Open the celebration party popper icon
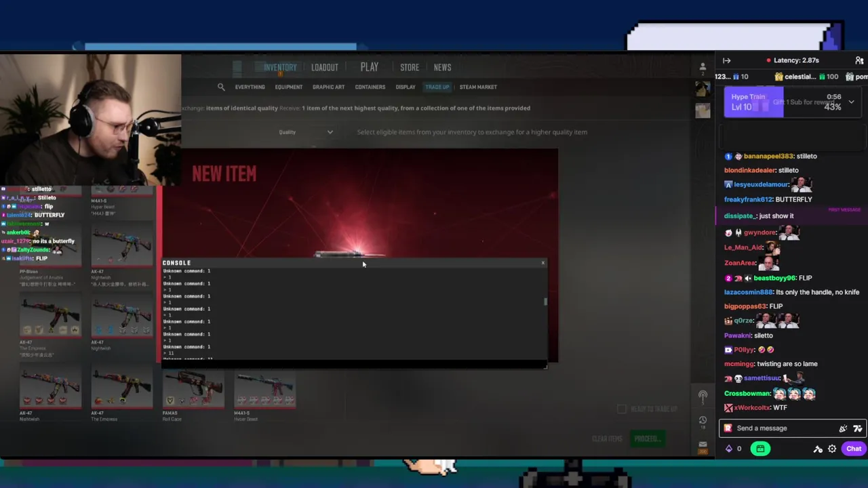 coord(843,428)
